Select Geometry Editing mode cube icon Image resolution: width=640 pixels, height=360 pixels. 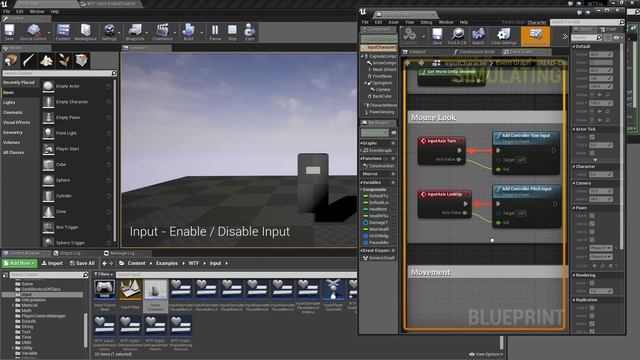(x=82, y=60)
